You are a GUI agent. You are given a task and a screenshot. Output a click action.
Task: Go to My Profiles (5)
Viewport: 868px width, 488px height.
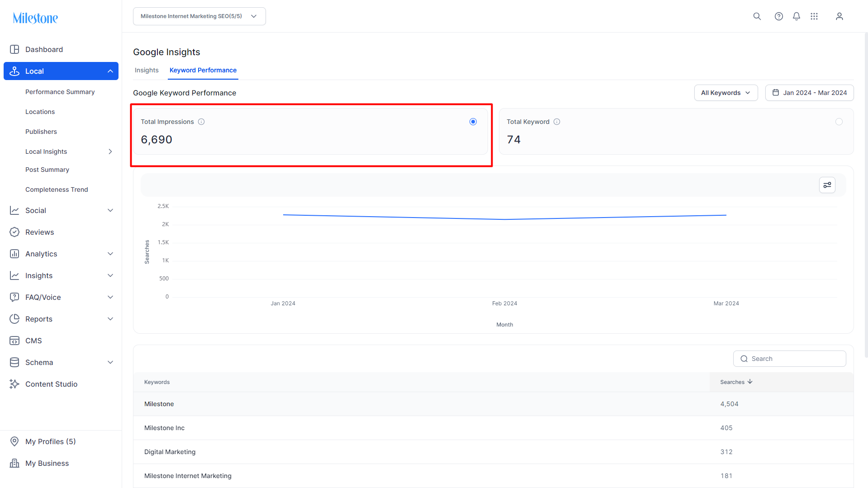[x=51, y=441]
